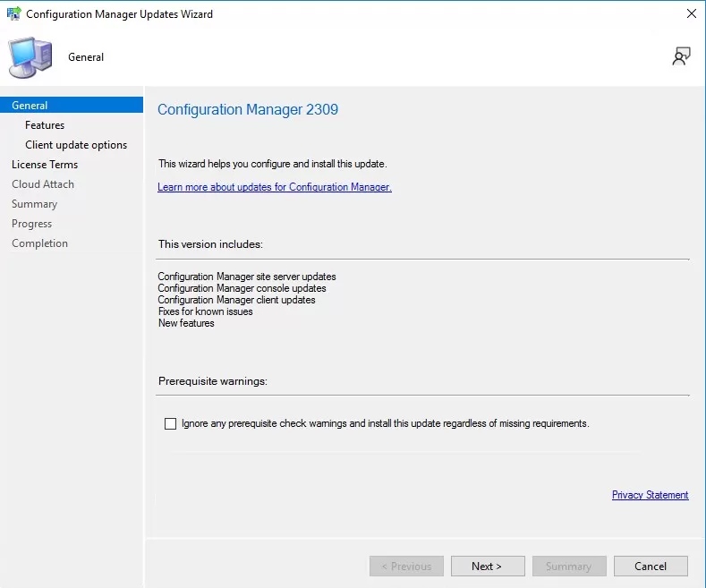Select Completion step in sidebar
This screenshot has width=706, height=588.
click(x=39, y=243)
